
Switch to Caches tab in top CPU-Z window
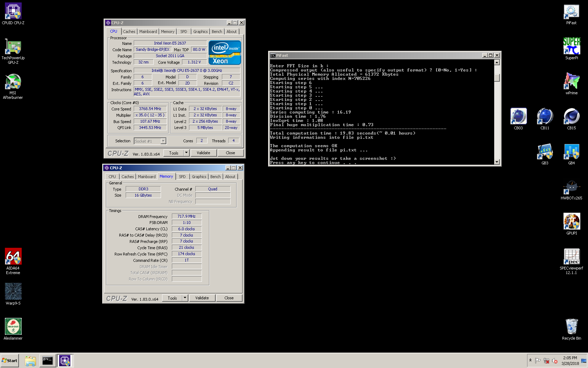click(129, 32)
